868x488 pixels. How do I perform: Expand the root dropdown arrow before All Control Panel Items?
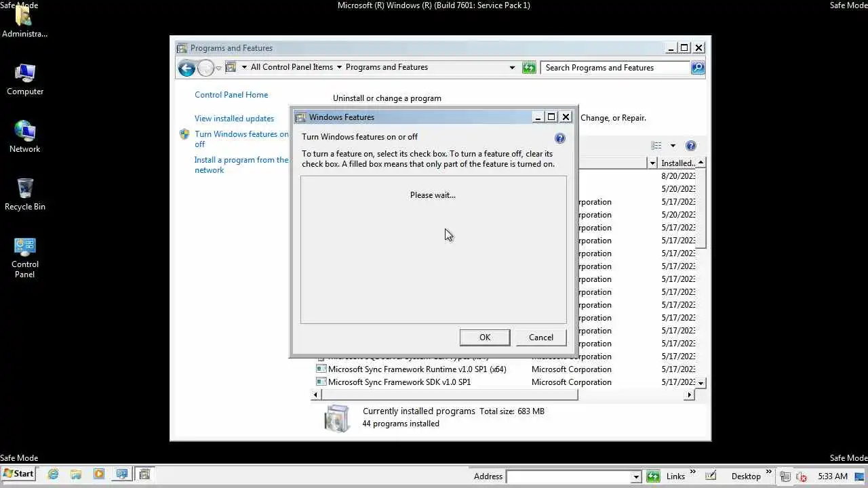click(244, 67)
